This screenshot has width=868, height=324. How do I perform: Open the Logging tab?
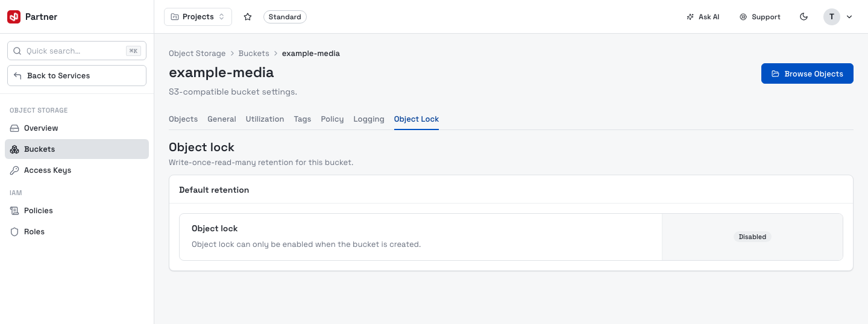(369, 119)
